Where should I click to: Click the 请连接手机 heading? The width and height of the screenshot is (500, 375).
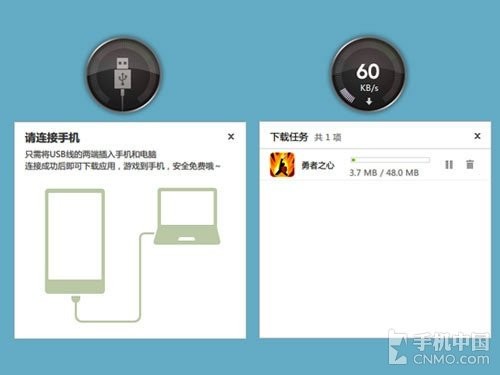tap(52, 138)
